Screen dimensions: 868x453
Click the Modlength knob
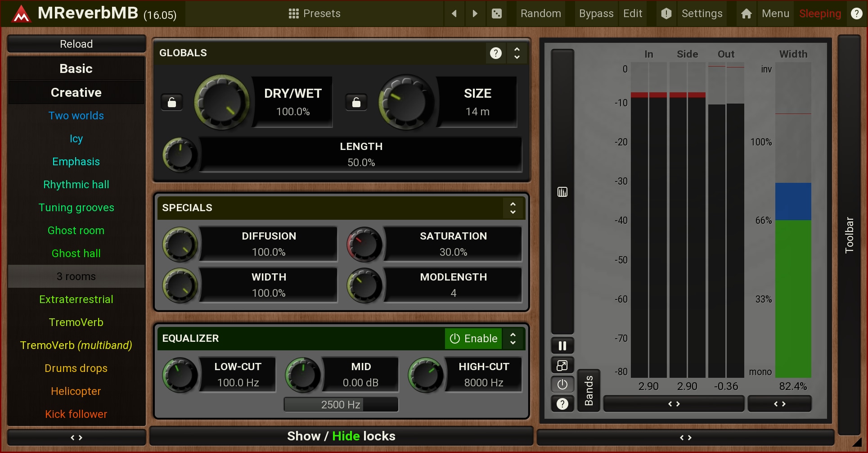(364, 285)
